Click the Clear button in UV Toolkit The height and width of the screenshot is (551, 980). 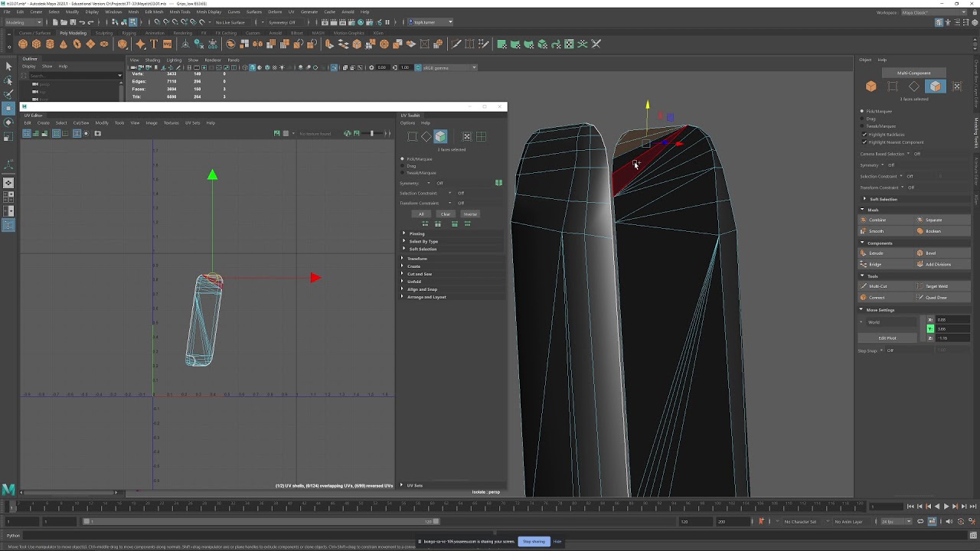pyautogui.click(x=446, y=214)
